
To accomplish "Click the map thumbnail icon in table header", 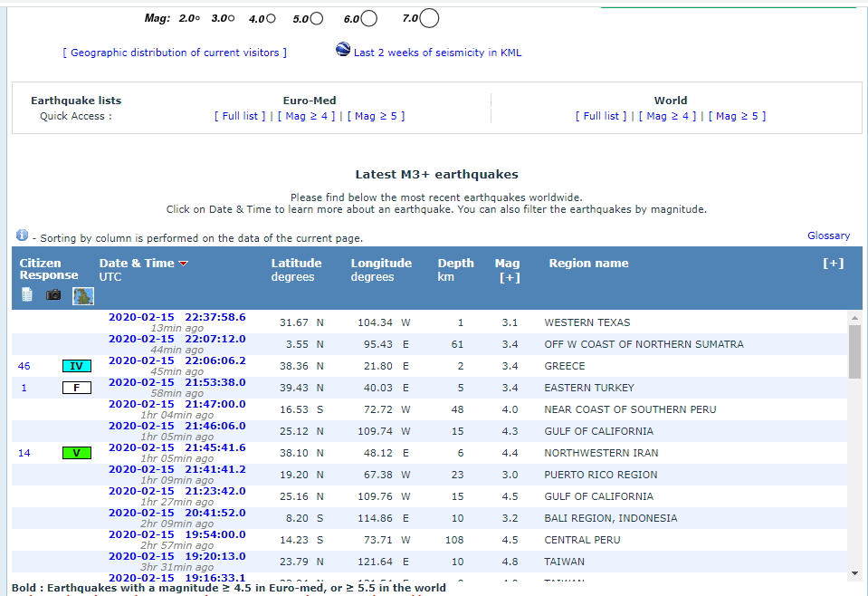I will [x=83, y=296].
